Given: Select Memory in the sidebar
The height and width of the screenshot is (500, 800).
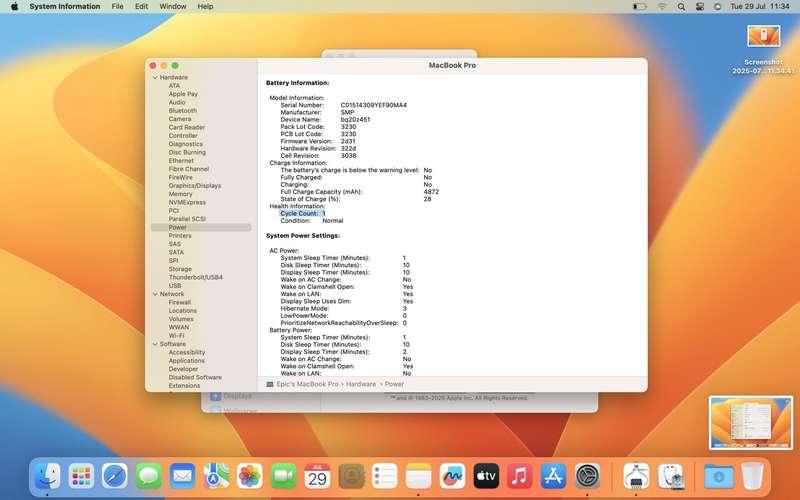Looking at the screenshot, I should click(x=181, y=194).
